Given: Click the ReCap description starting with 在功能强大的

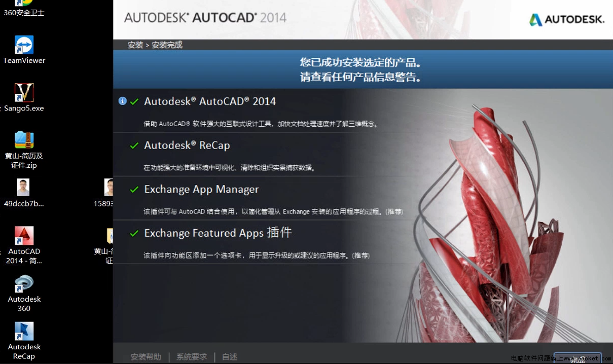Looking at the screenshot, I should tap(229, 168).
